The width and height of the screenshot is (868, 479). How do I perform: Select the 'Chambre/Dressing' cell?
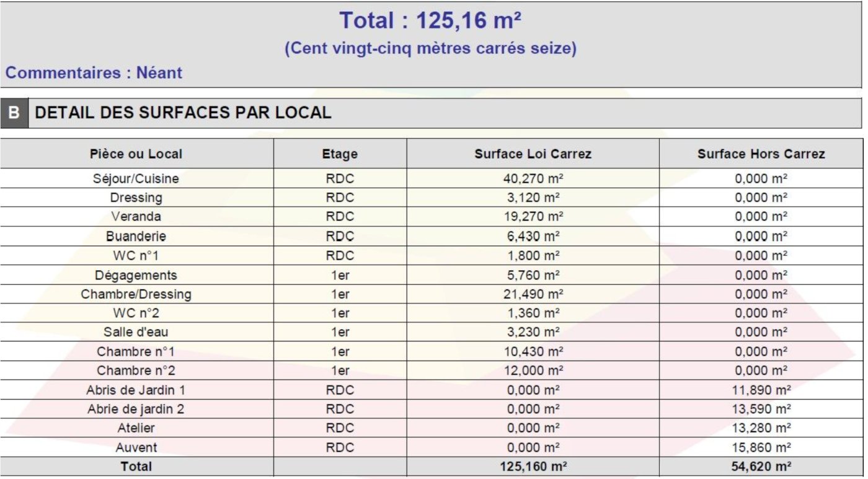[x=136, y=294]
